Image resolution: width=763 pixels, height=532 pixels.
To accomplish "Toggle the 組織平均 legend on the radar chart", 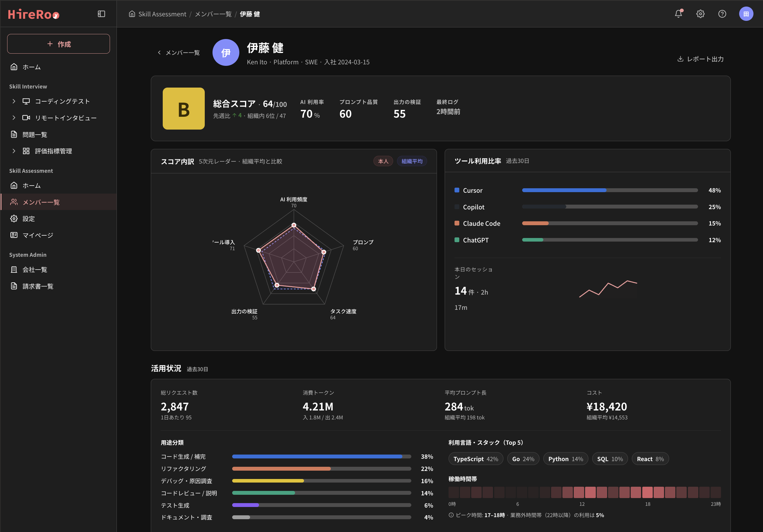I will 412,161.
